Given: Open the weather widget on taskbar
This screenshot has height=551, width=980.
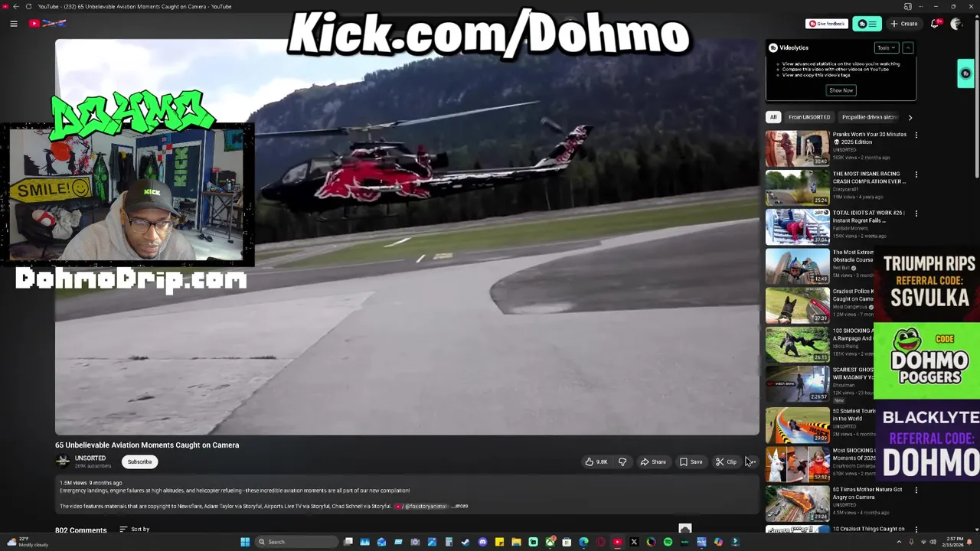Looking at the screenshot, I should (x=28, y=542).
